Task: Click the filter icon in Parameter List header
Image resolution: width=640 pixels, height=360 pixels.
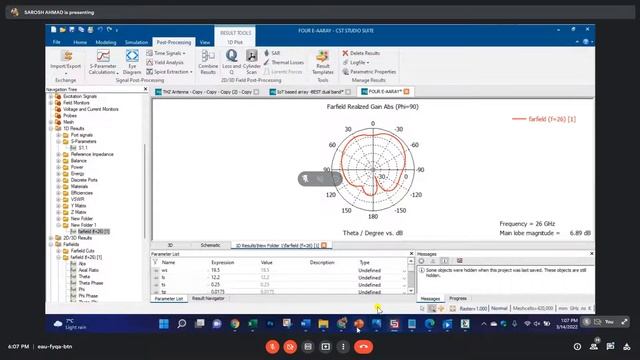Action: click(155, 262)
